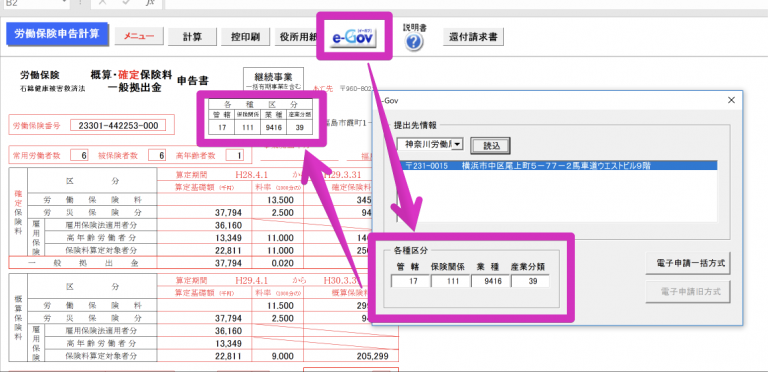Click the 管轄 field showing 17
This screenshot has width=768, height=372.
pyautogui.click(x=410, y=281)
